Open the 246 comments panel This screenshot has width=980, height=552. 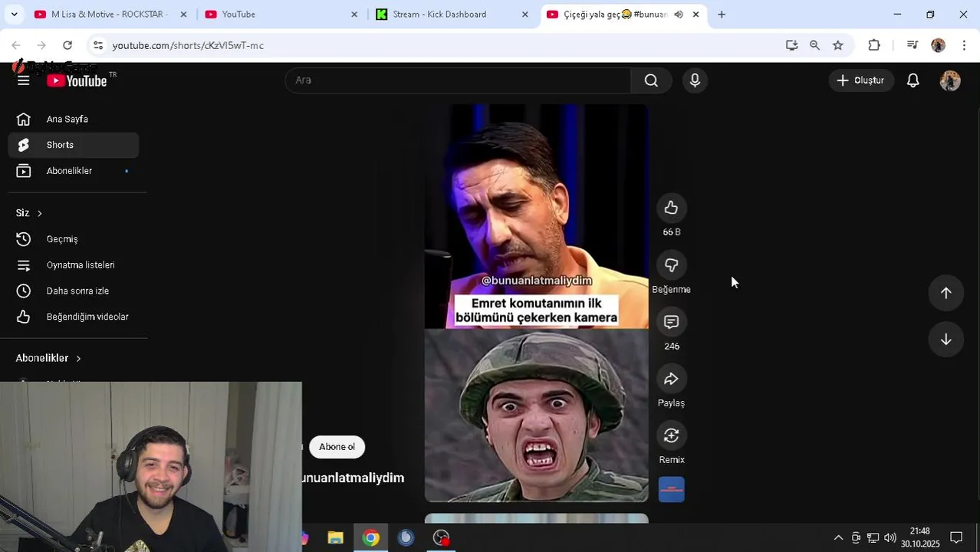pyautogui.click(x=671, y=322)
